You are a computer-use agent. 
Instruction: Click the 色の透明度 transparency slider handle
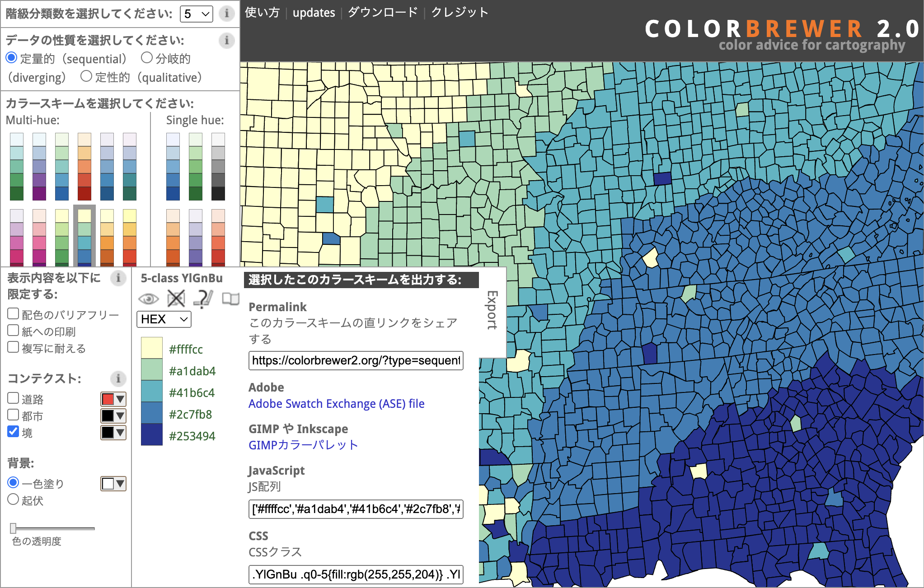[13, 528]
